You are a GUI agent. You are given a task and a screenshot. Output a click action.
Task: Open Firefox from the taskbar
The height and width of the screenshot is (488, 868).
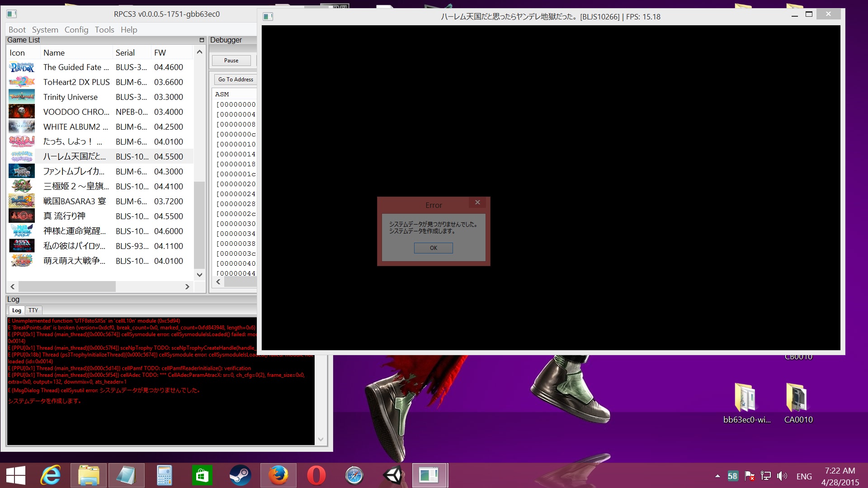(278, 475)
